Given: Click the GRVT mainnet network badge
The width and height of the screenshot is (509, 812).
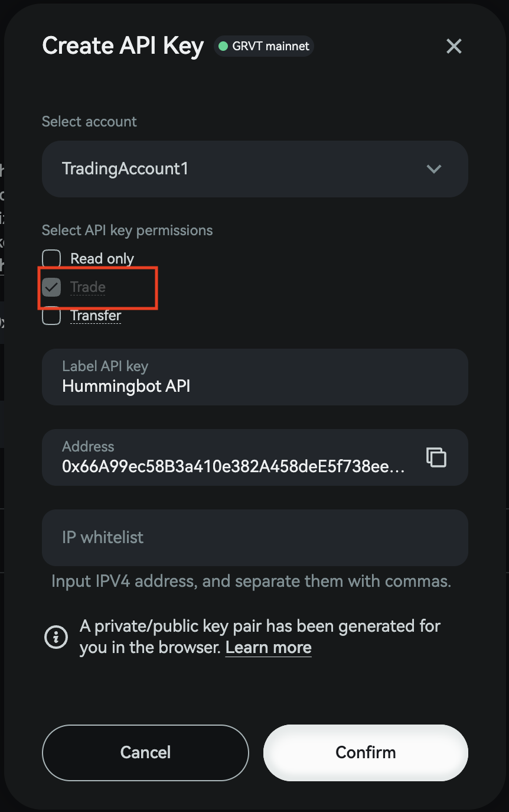Looking at the screenshot, I should click(x=264, y=46).
